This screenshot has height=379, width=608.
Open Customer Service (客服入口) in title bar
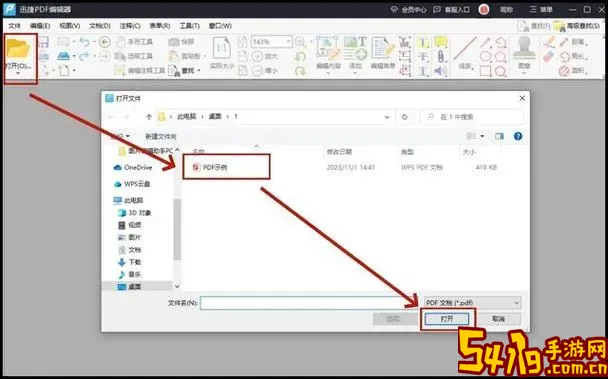[x=452, y=10]
